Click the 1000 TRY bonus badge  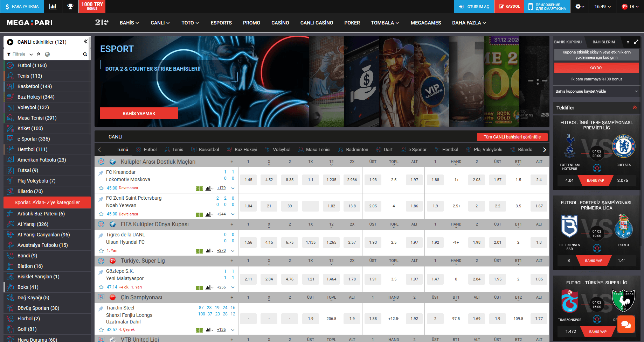pyautogui.click(x=92, y=6)
